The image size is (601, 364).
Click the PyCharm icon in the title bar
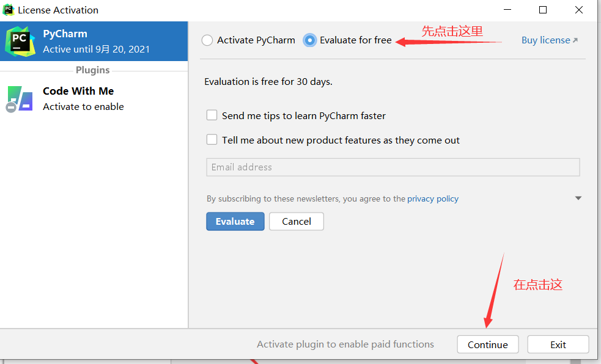[x=8, y=10]
